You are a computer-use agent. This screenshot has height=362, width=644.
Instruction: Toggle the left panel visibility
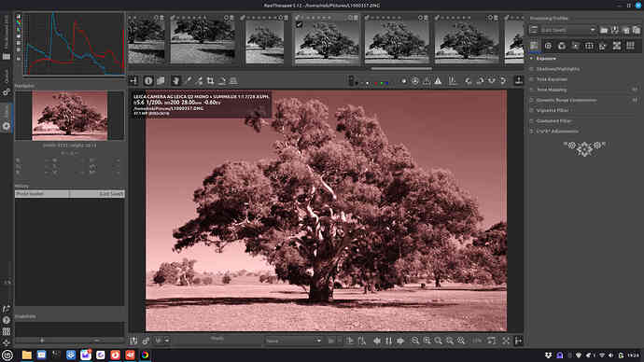click(x=133, y=81)
